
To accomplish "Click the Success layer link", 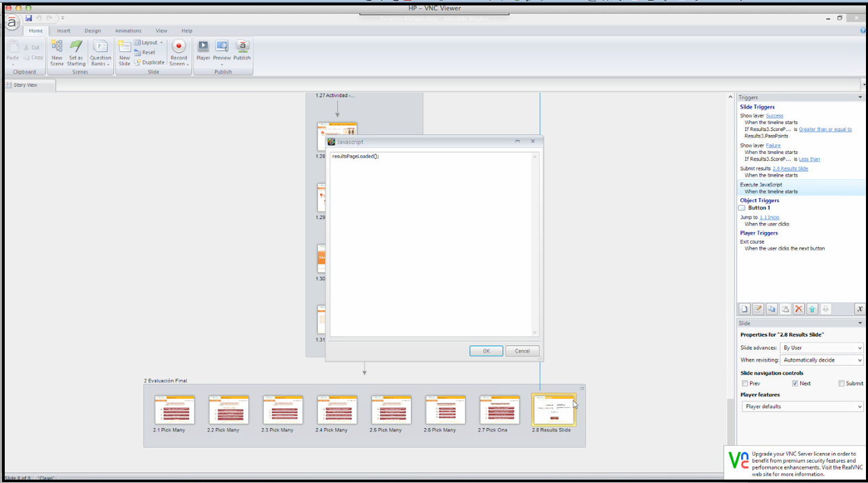I will pos(774,116).
